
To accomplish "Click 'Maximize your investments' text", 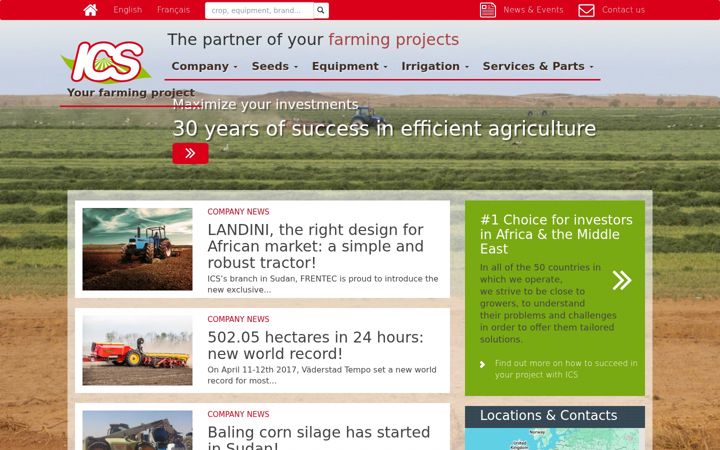I will pos(265,105).
